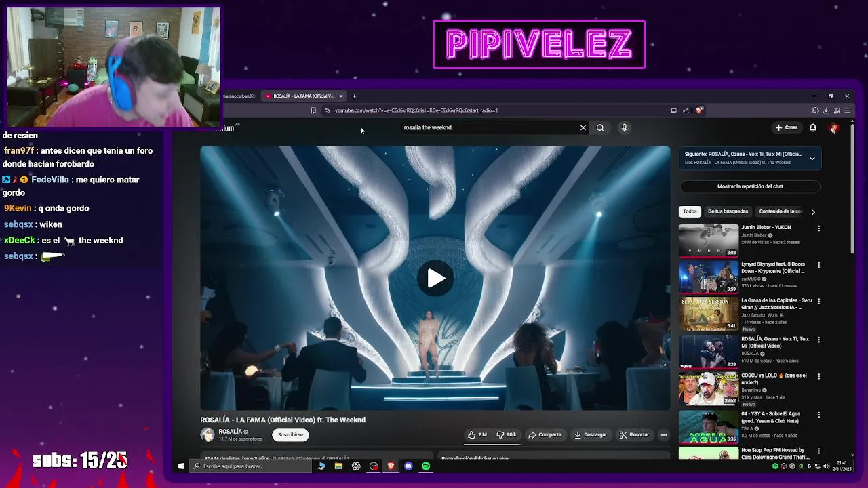
Task: Open OBS Studio from the taskbar
Action: pos(374,466)
